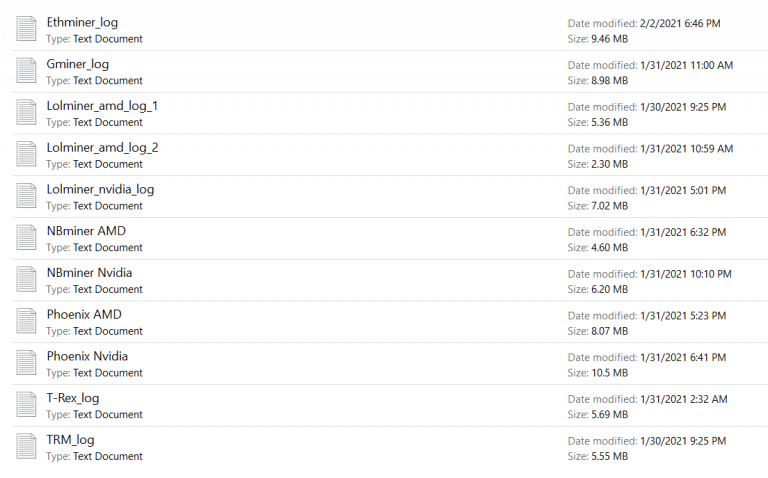The width and height of the screenshot is (768, 478).
Task: Click the Phoenix AMD file icon
Action: click(27, 322)
